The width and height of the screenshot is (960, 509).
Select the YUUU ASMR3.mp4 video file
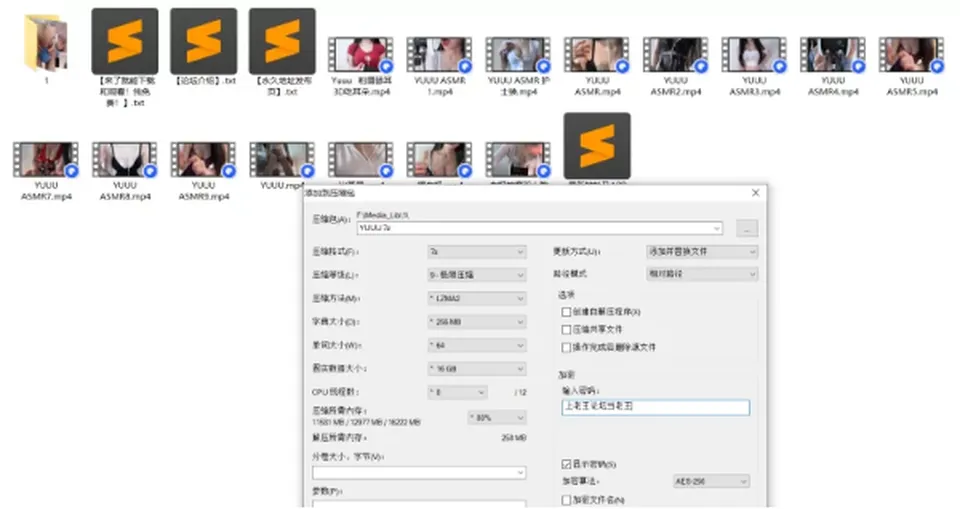[754, 55]
